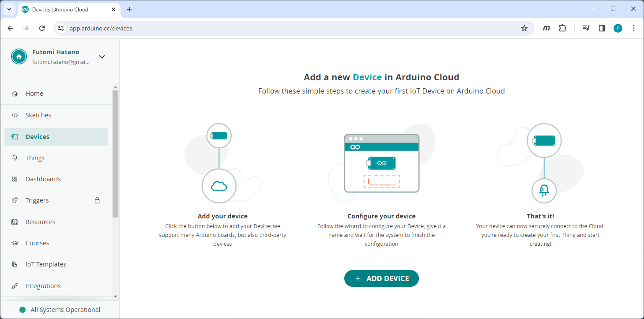Open the Arduino profile avatar icon
The height and width of the screenshot is (319, 644).
[x=19, y=56]
